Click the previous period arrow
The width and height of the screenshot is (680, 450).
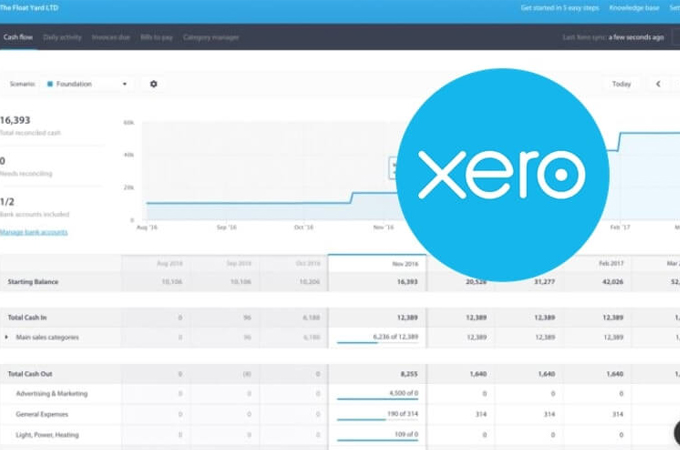[x=658, y=84]
